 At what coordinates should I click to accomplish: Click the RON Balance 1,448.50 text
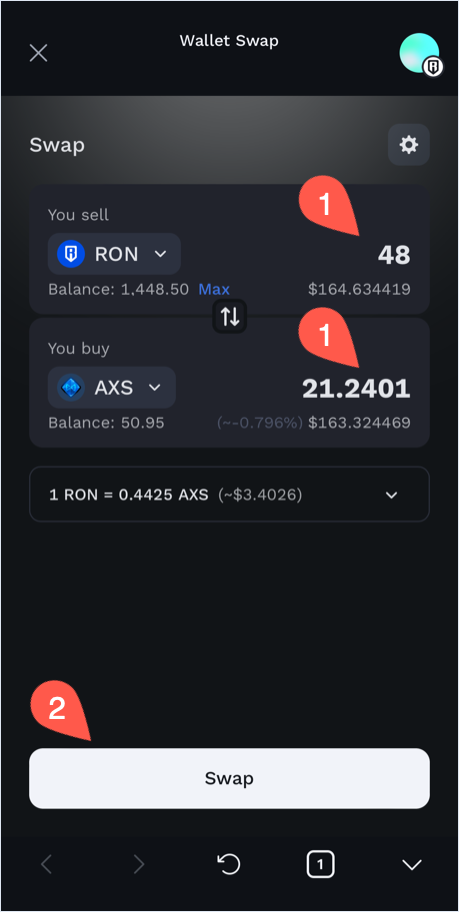click(118, 289)
